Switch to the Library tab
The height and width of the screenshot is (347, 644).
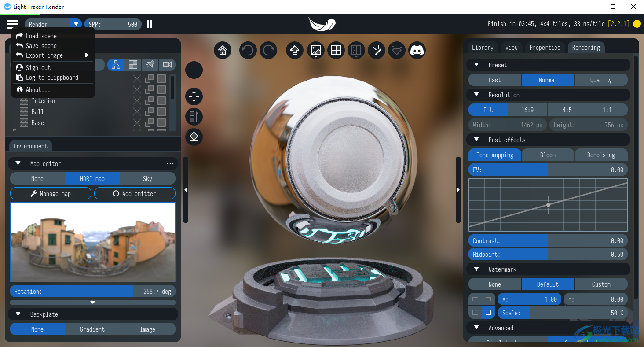tap(482, 47)
